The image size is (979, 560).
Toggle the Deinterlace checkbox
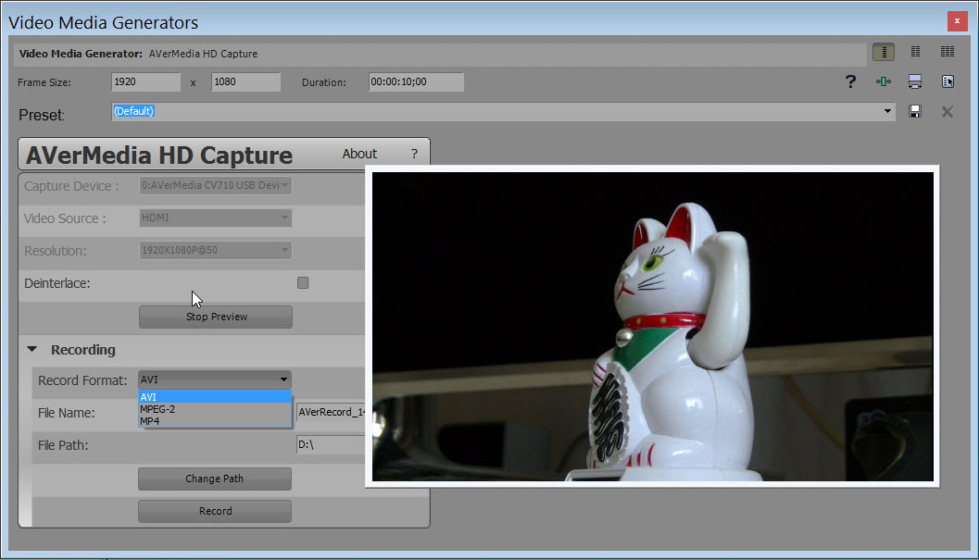pos(303,283)
